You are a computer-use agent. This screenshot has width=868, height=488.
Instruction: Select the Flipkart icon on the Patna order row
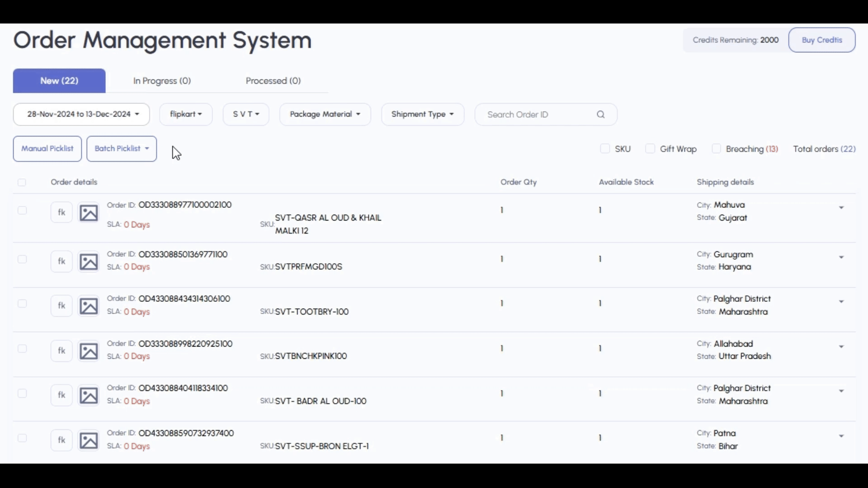pyautogui.click(x=61, y=440)
